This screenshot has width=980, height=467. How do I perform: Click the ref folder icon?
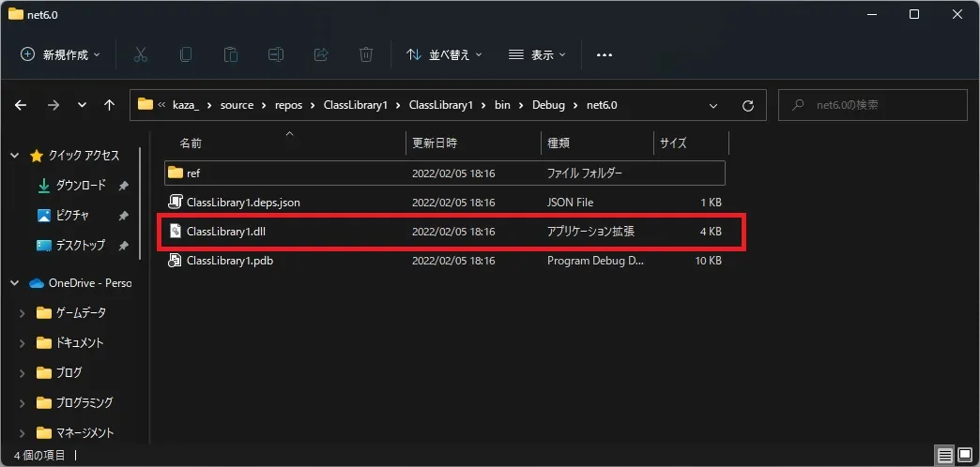(175, 173)
